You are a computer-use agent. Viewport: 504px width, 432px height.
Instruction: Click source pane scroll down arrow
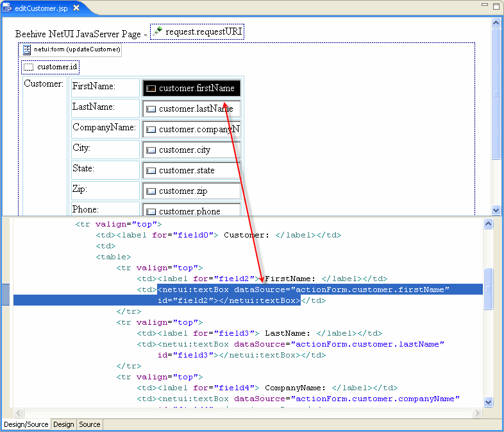click(488, 402)
